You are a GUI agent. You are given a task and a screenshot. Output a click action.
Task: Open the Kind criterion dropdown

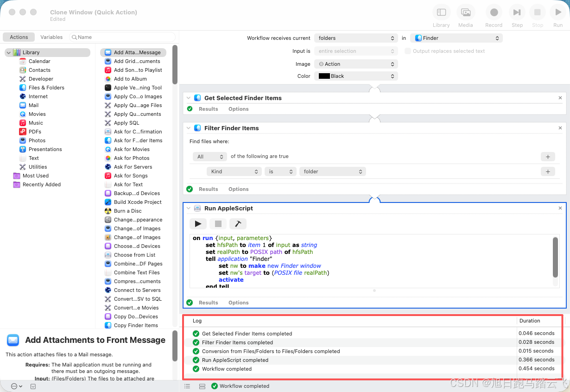[234, 171]
